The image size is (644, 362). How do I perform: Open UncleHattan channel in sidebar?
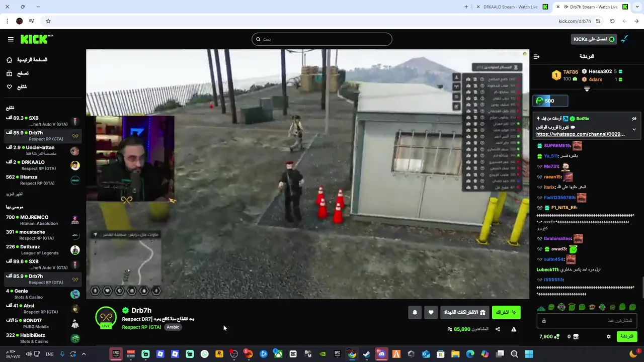tap(43, 150)
